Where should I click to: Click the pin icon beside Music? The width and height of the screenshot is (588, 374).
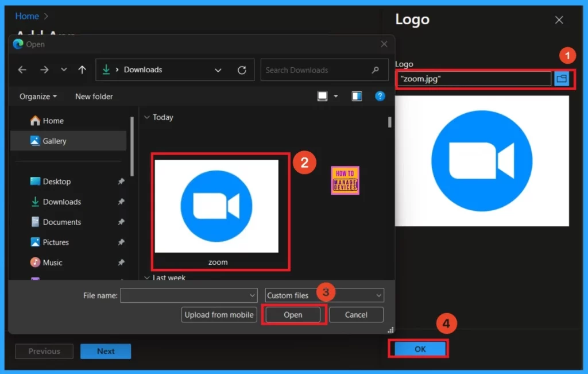point(121,263)
